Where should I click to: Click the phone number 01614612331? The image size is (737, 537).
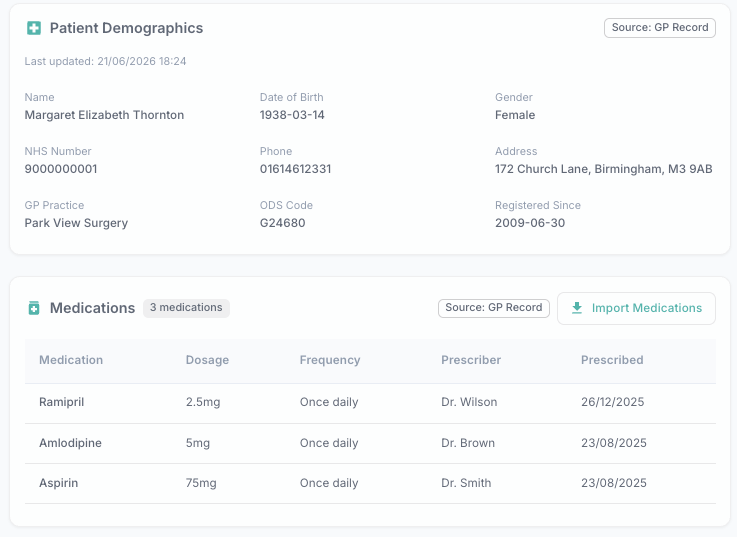click(x=295, y=169)
